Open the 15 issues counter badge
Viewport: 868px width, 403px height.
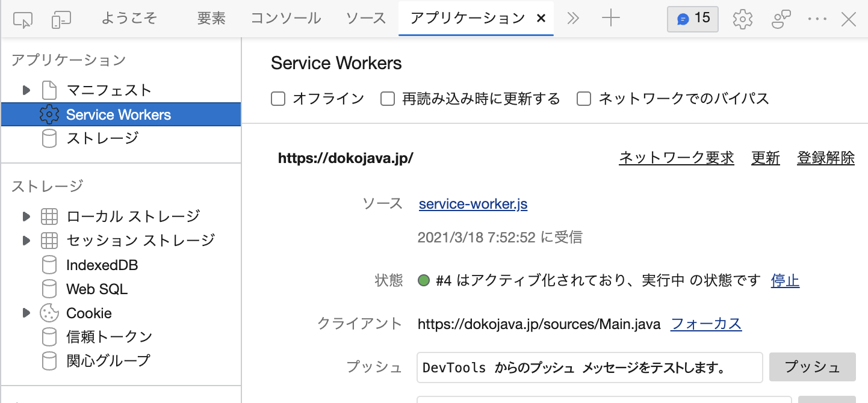tap(692, 19)
